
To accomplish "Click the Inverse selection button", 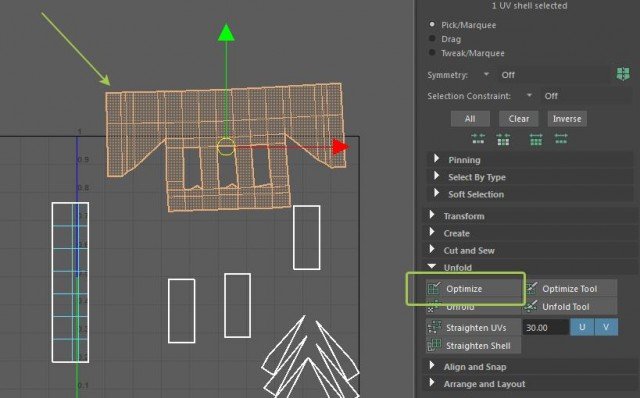I will click(x=567, y=119).
